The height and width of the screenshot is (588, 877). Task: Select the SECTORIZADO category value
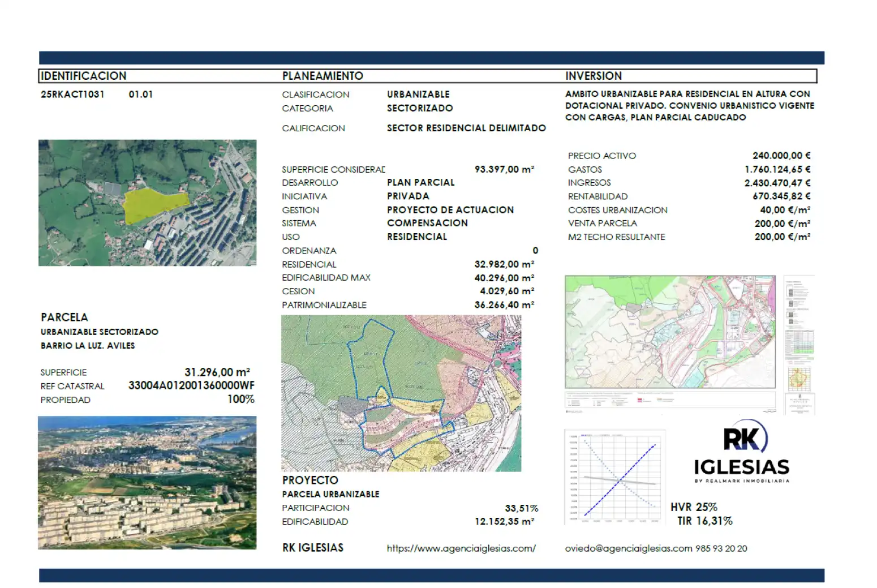[420, 108]
